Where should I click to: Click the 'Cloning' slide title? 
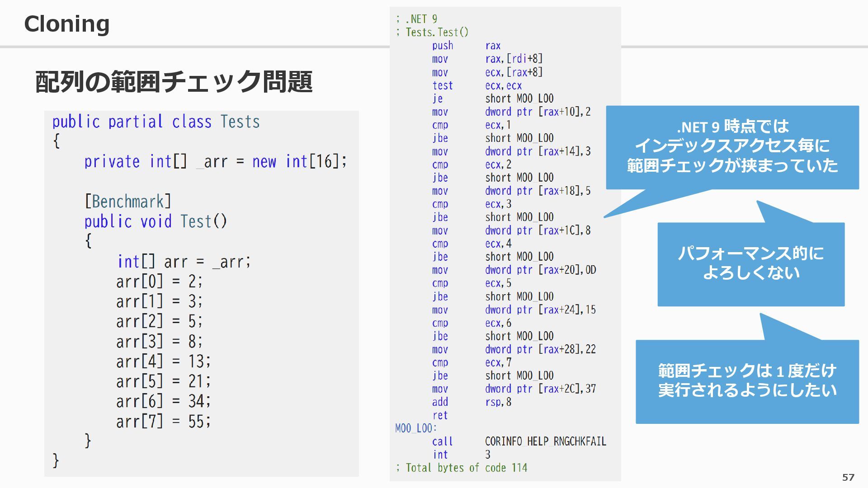pyautogui.click(x=66, y=23)
